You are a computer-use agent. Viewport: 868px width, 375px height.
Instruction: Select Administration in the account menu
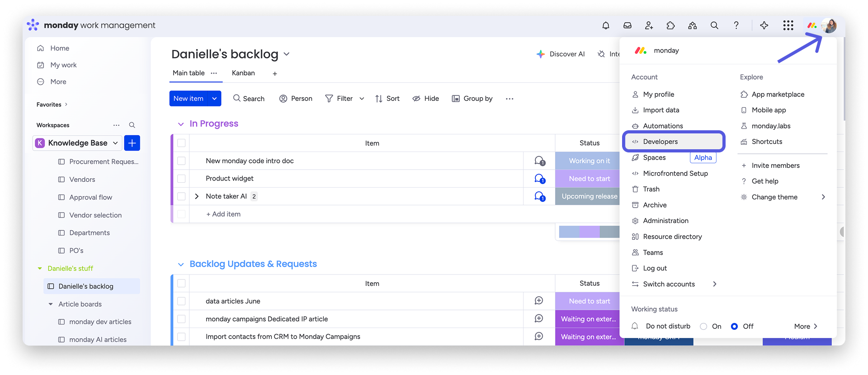(x=665, y=221)
